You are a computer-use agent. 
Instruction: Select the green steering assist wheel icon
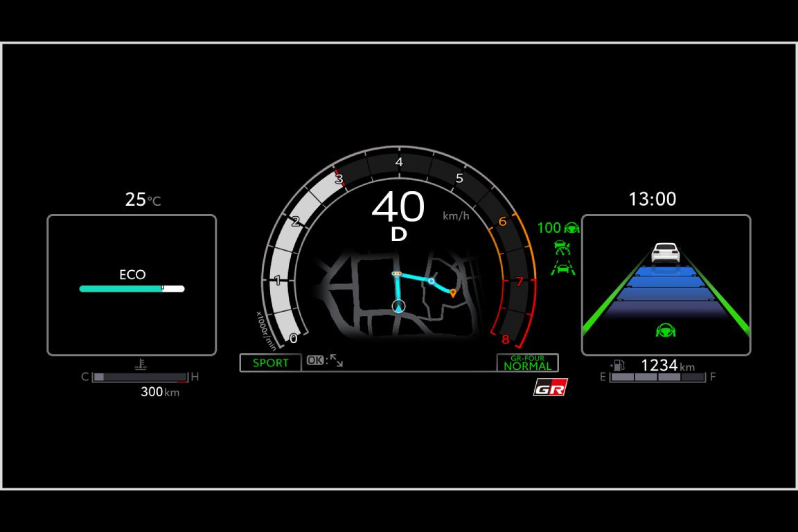[570, 227]
